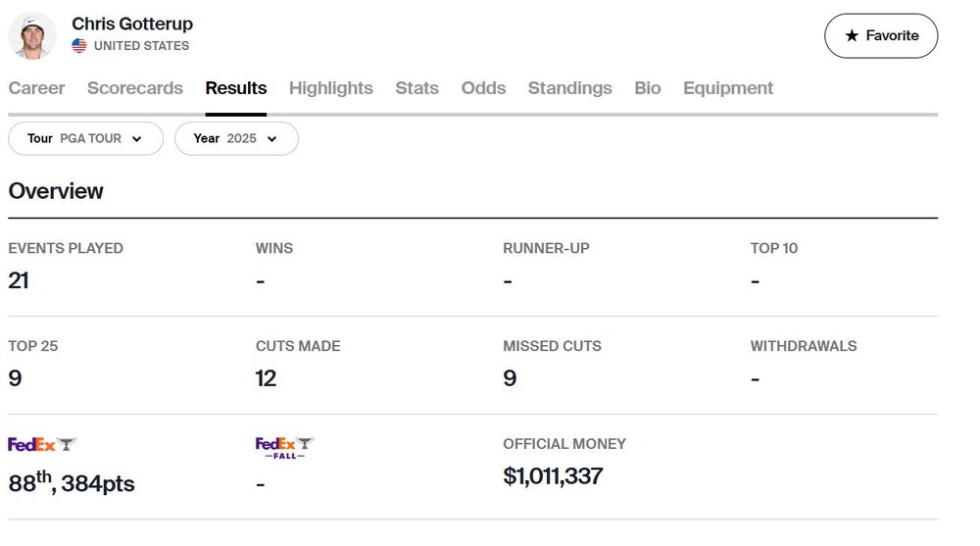Click the star icon in Favorite button
This screenshot has width=980, height=546.
(x=852, y=35)
